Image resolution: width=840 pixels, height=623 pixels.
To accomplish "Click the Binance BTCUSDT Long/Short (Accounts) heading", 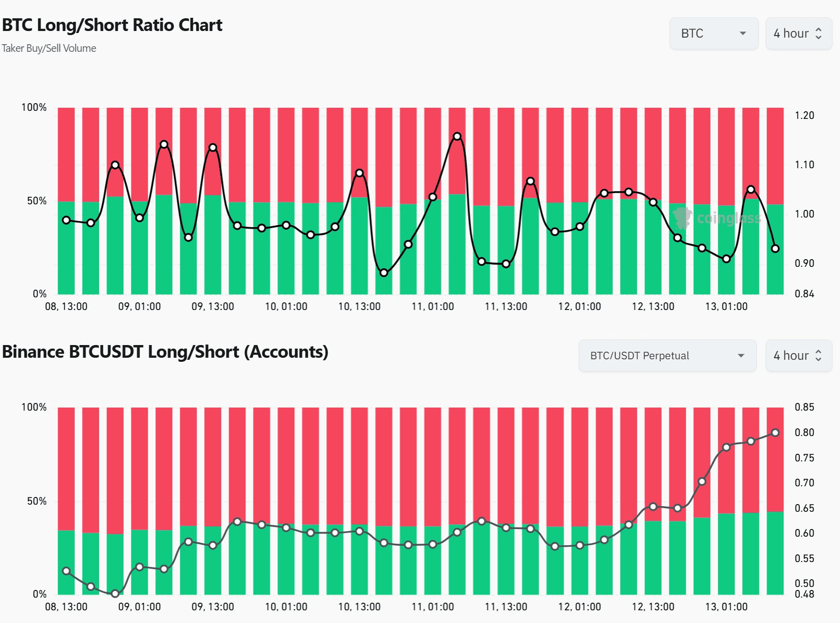I will point(165,352).
